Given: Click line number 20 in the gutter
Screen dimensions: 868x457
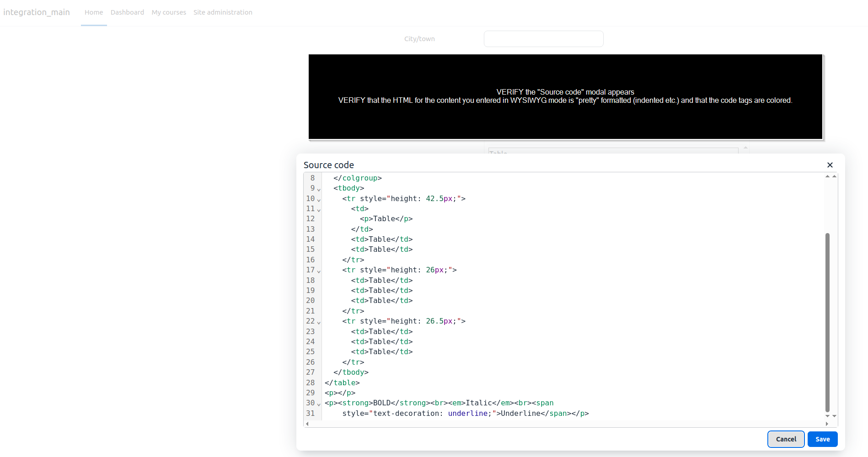Looking at the screenshot, I should (x=311, y=301).
